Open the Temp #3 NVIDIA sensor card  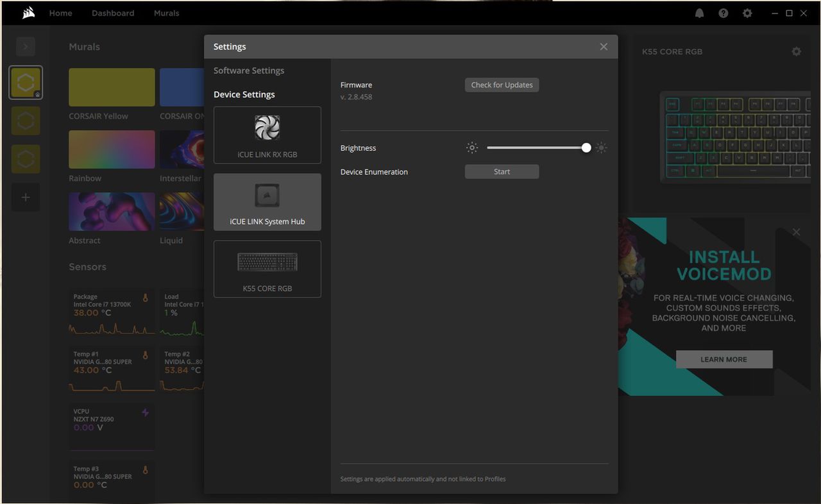coord(112,482)
